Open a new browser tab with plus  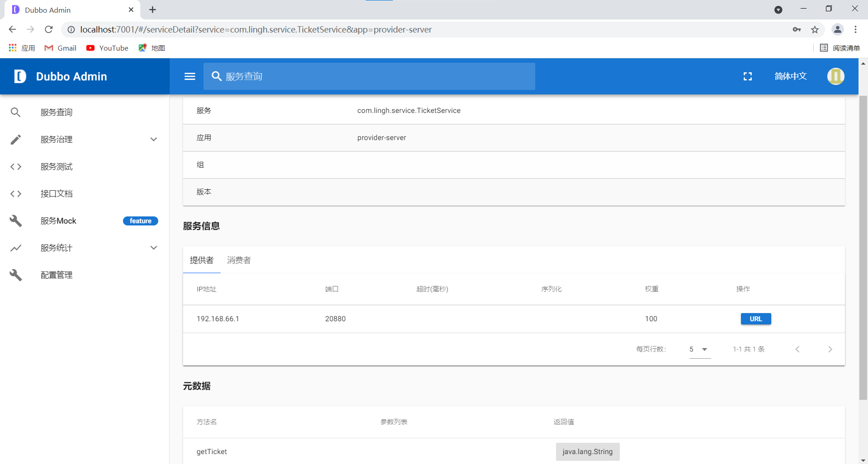point(153,9)
